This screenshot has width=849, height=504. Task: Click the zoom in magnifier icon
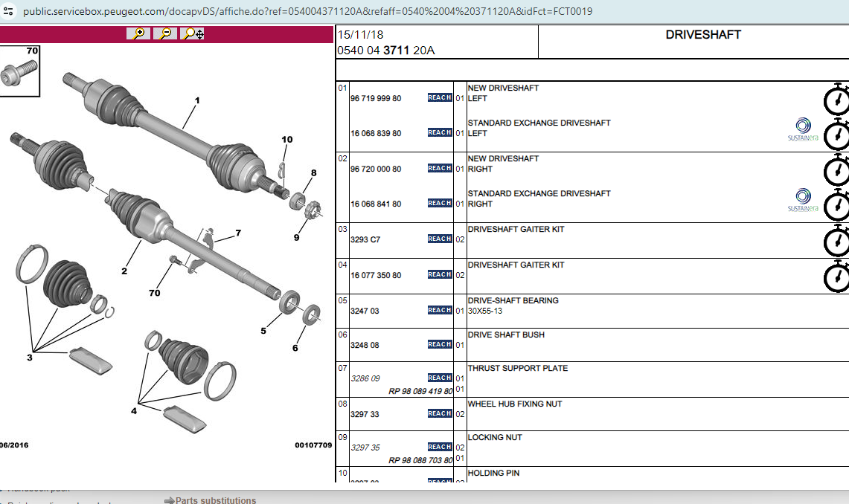(138, 33)
